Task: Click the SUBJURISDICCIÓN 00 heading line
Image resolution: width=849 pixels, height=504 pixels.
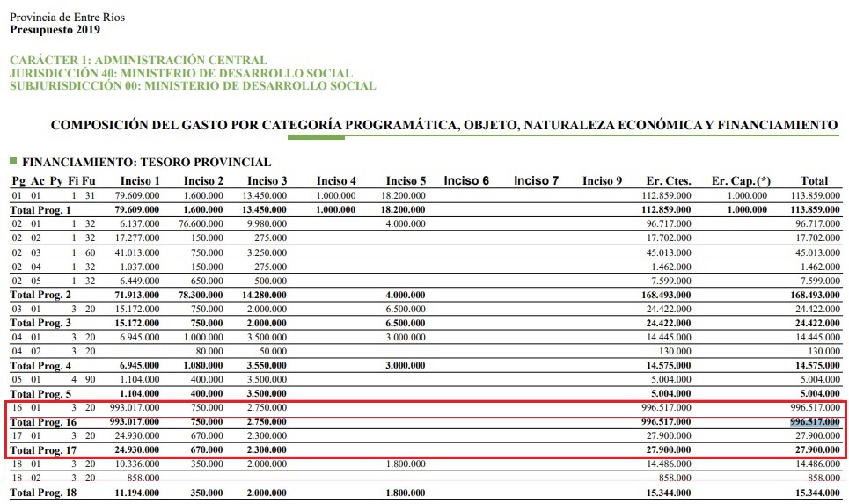Action: (x=192, y=86)
